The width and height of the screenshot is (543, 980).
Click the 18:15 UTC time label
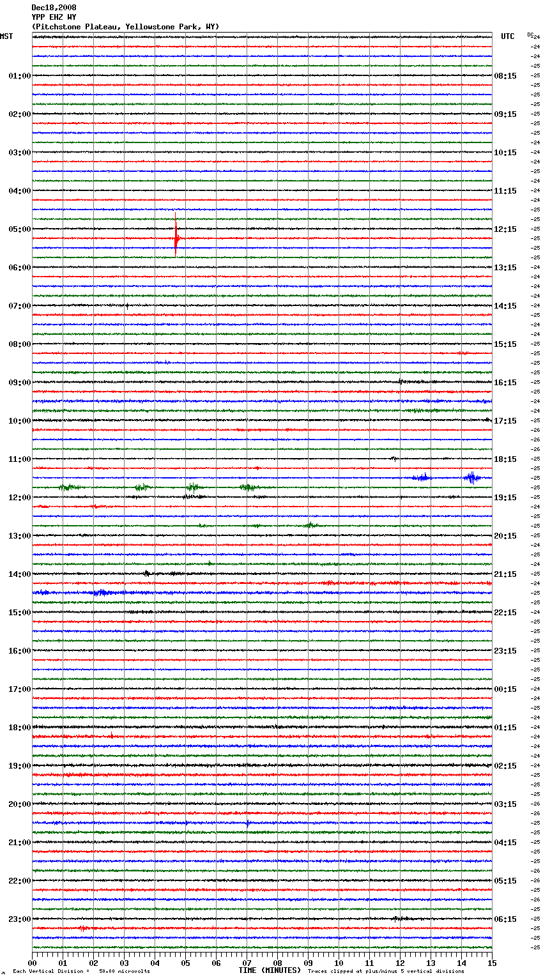click(x=505, y=459)
